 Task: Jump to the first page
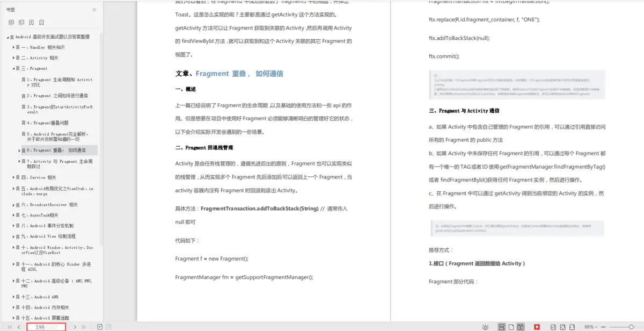point(10,327)
